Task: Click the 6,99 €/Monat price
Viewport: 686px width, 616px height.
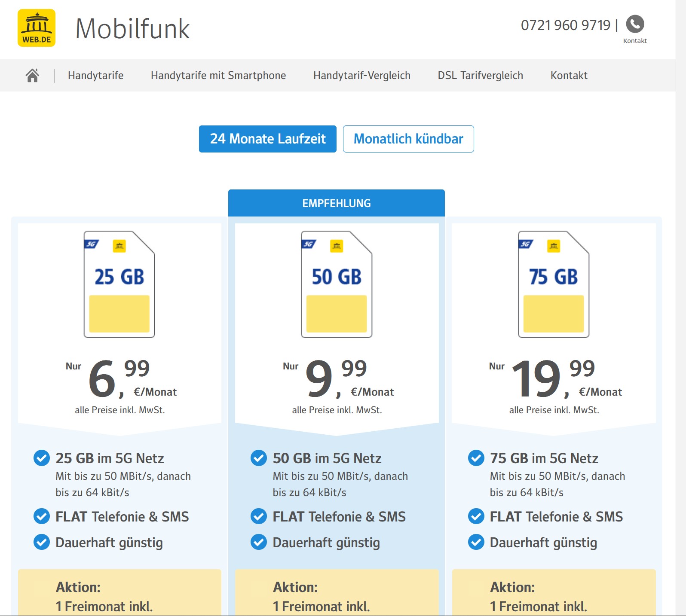Action: (120, 379)
